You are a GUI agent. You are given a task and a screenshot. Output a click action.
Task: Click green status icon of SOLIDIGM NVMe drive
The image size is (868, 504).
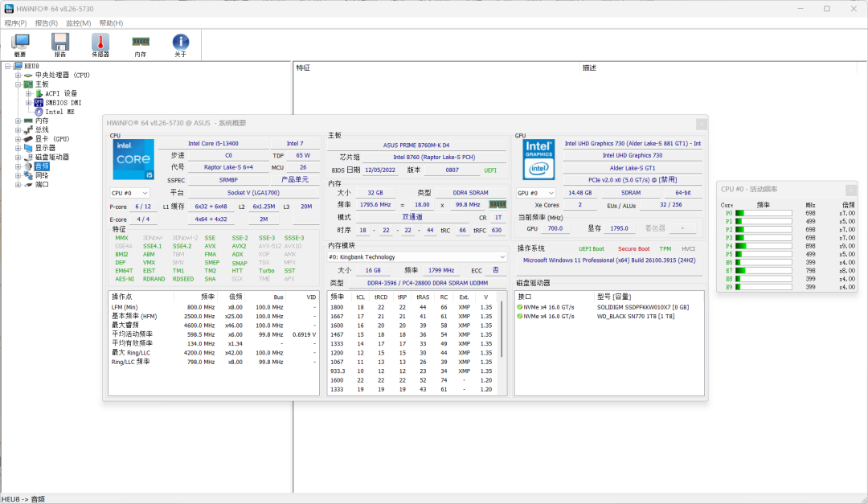[x=520, y=307]
